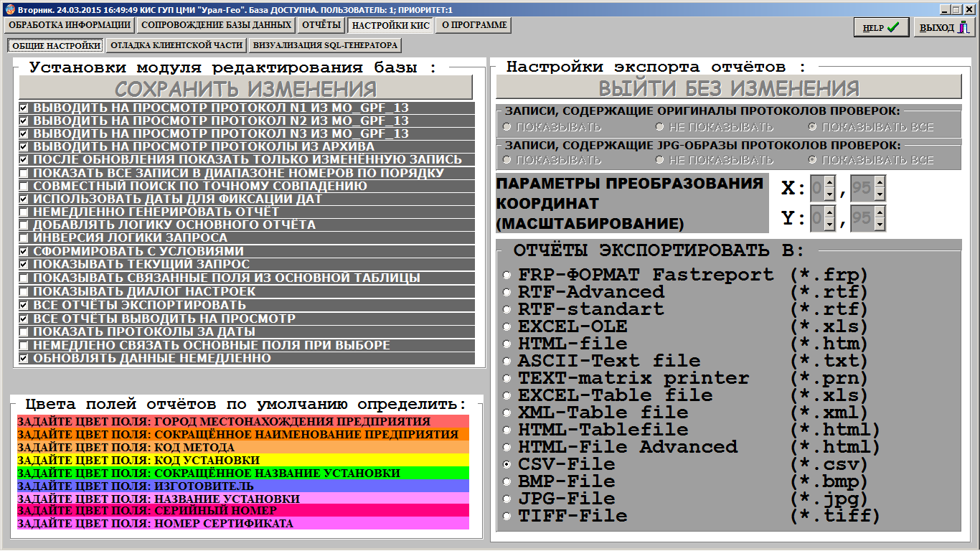Set color for ГОРОД МЕСТОНАХОЖДЕНИЯ ПРЕДПРИЯТИЯ field
The image size is (980, 551).
tap(242, 421)
